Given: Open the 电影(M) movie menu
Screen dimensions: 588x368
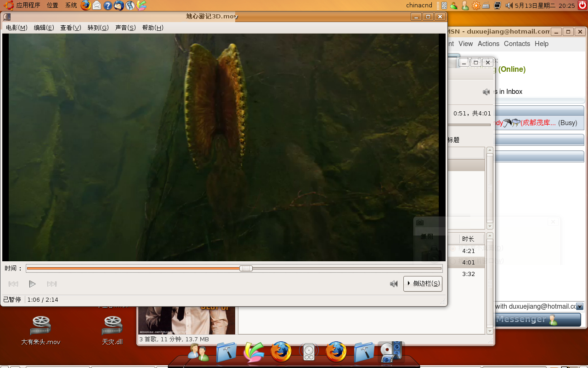Looking at the screenshot, I should pos(17,28).
